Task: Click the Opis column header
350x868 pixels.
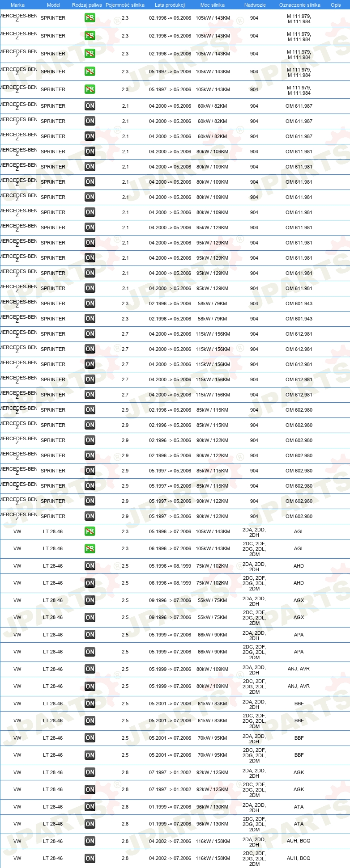Action: [x=336, y=5]
